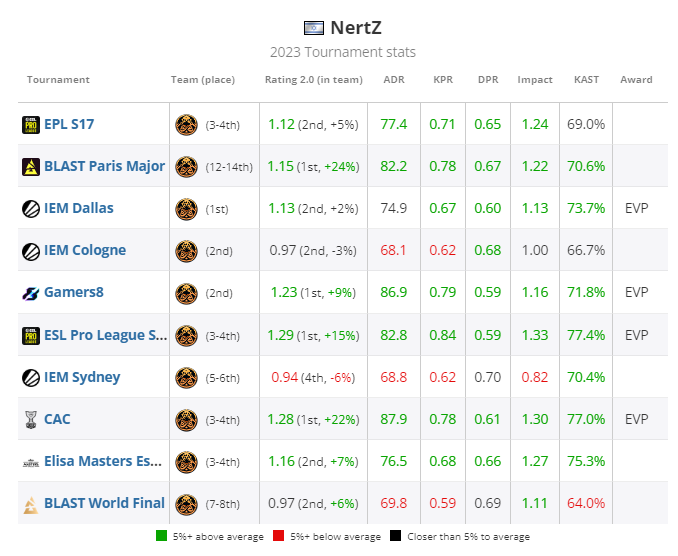Click the black 'Closer than 5%' legend swatch

point(395,536)
